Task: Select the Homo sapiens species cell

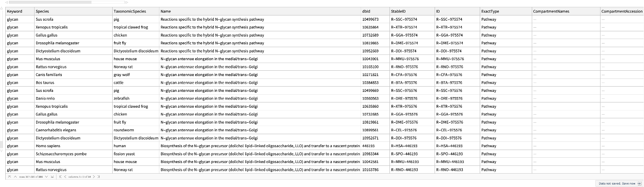Action: click(48, 146)
